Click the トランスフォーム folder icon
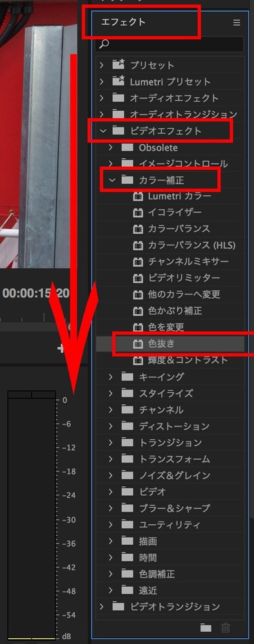 pyautogui.click(x=128, y=459)
